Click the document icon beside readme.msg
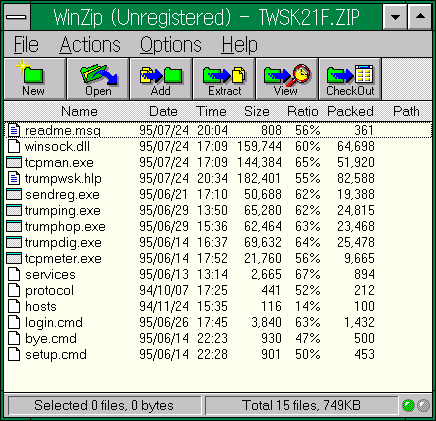This screenshot has height=421, width=436. (14, 130)
